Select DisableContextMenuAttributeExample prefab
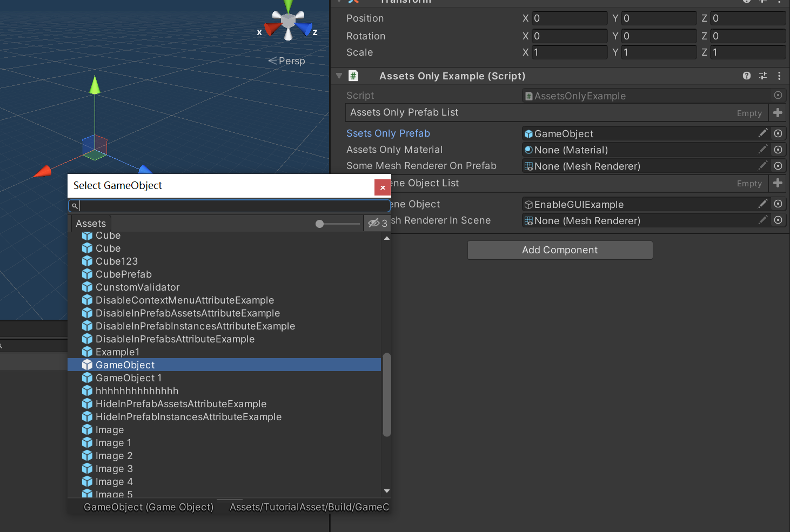Image resolution: width=790 pixels, height=532 pixels. [x=224, y=300]
